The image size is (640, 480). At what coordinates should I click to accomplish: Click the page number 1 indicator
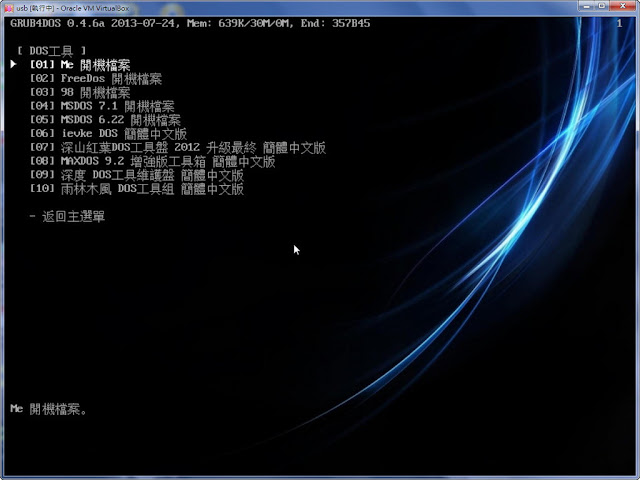point(619,23)
